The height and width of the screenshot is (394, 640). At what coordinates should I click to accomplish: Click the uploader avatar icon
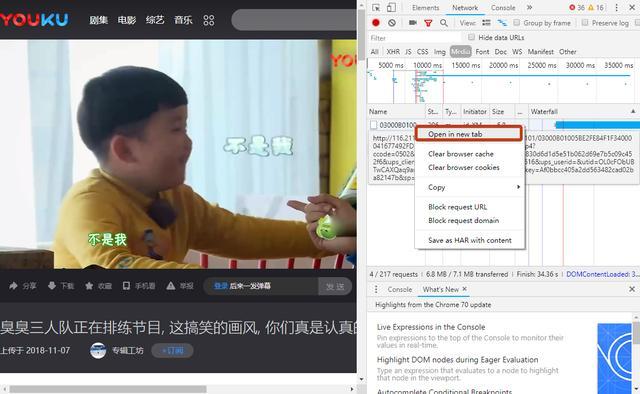coord(98,351)
